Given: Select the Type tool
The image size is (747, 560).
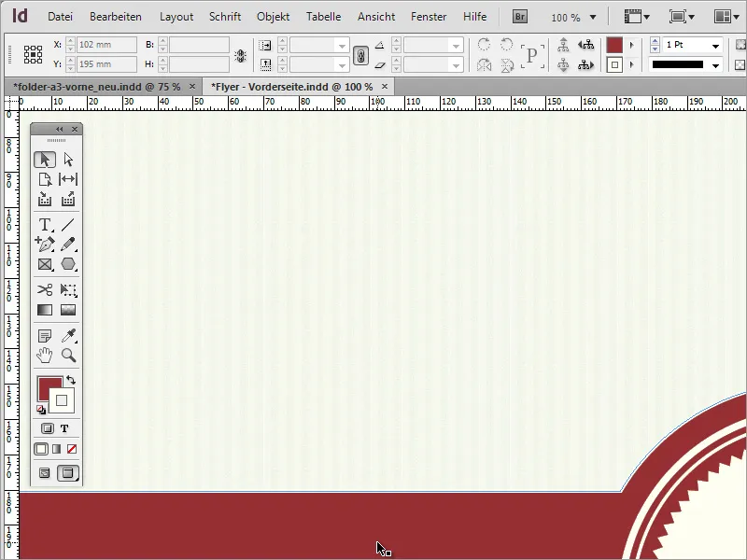Looking at the screenshot, I should tap(44, 224).
